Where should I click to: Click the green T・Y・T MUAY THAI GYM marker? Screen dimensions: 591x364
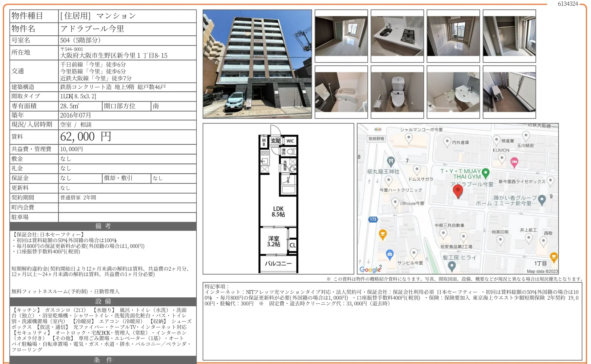(x=486, y=173)
